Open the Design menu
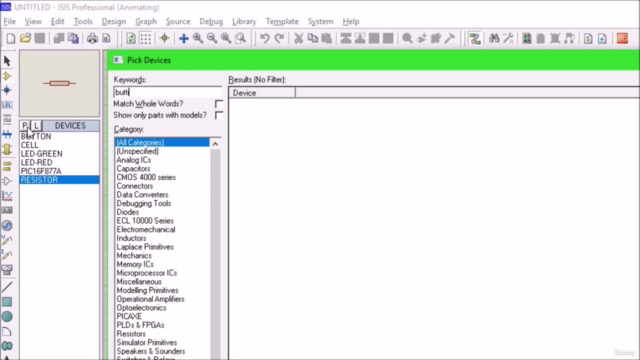 113,21
